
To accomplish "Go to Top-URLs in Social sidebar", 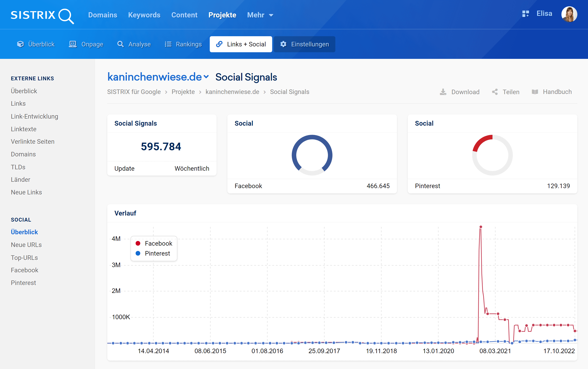I will pyautogui.click(x=24, y=257).
